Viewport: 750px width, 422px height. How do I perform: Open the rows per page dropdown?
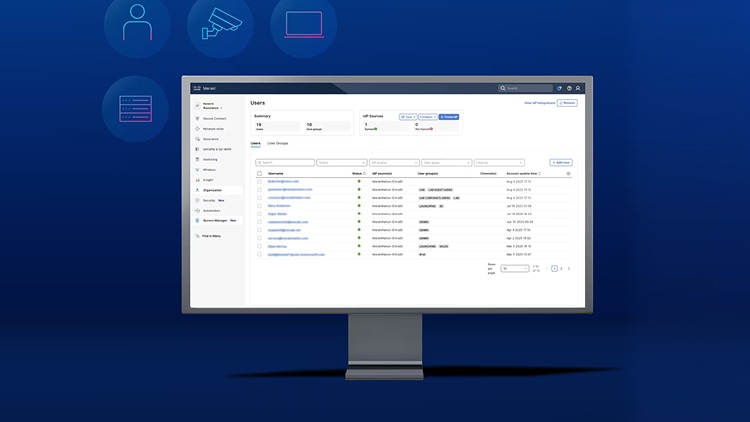(x=515, y=268)
